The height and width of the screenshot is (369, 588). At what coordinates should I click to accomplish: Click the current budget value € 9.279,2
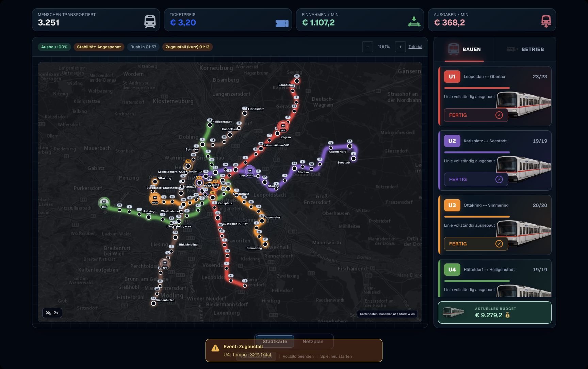pos(489,315)
